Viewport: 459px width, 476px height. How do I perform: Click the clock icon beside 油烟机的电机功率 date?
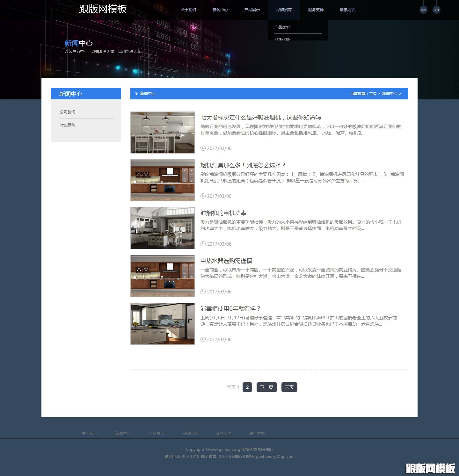(203, 244)
